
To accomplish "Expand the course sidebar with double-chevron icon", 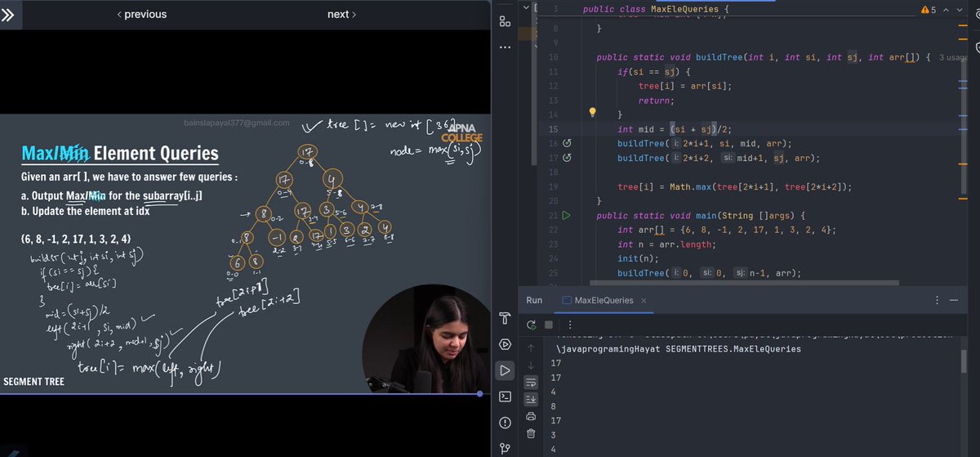I will (x=8, y=14).
